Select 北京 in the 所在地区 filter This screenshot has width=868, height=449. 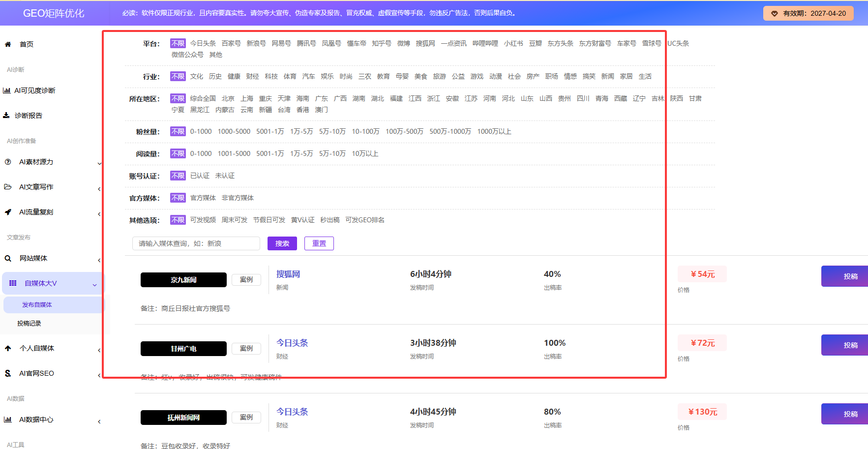point(228,98)
